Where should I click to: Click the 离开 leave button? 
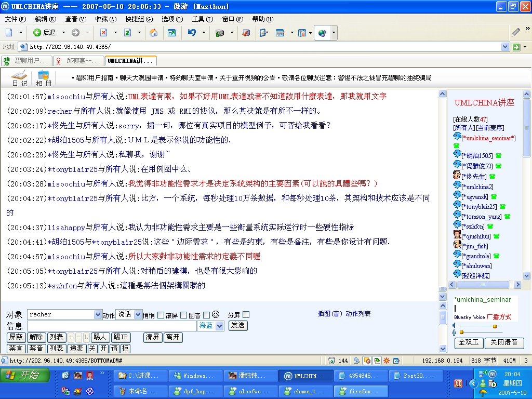tap(173, 337)
